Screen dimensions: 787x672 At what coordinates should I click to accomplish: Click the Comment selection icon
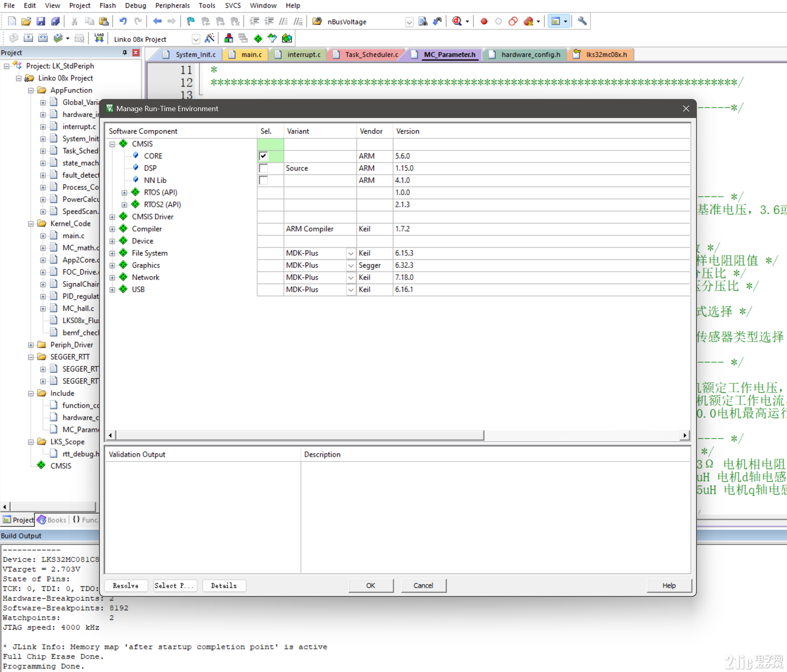pos(284,21)
